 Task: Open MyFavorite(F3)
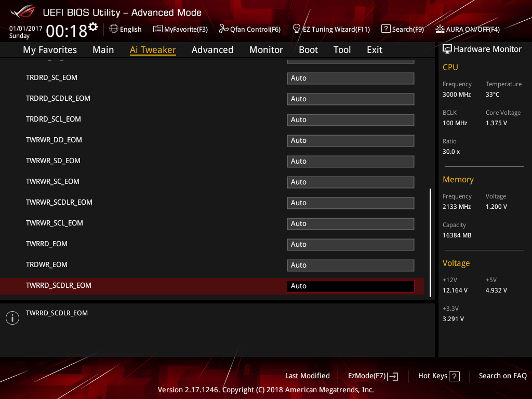pyautogui.click(x=180, y=29)
